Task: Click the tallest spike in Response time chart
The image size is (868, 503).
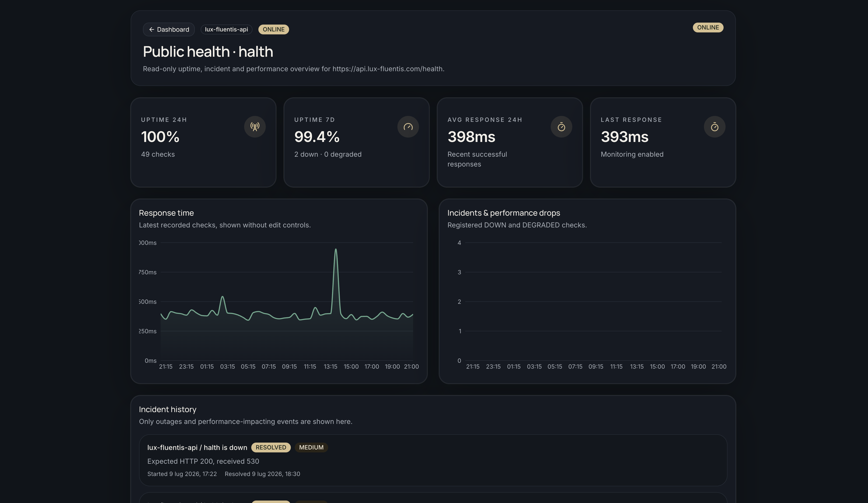Action: point(336,250)
